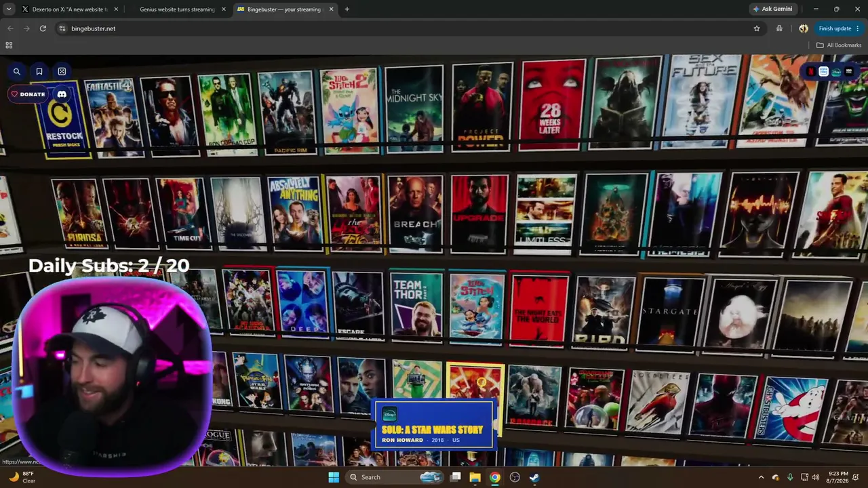Select the Project Power poster
Viewport: 868px width, 488px height.
coord(482,106)
